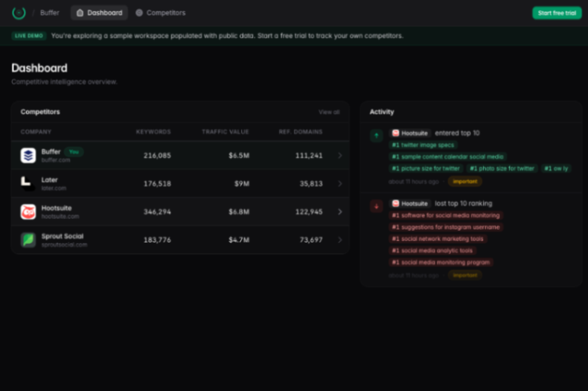This screenshot has width=588, height=391.
Task: Click the KEYWORDS column header
Action: (x=153, y=132)
